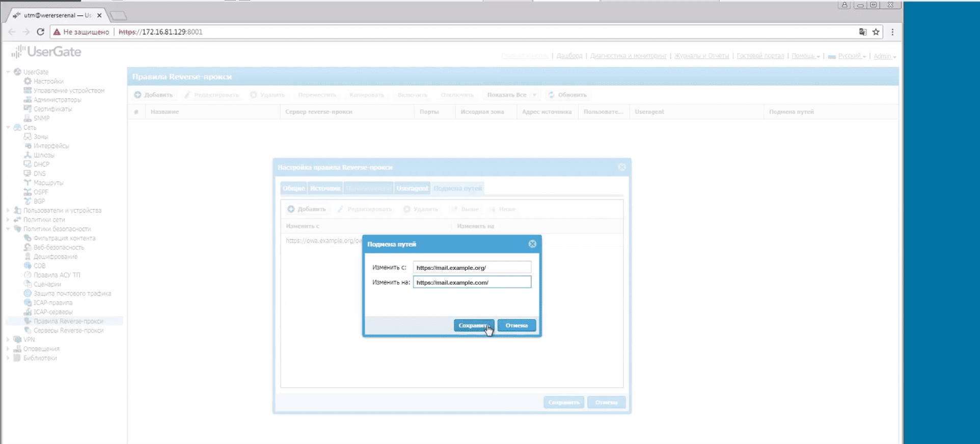Open the Гостевой портал link

760,56
